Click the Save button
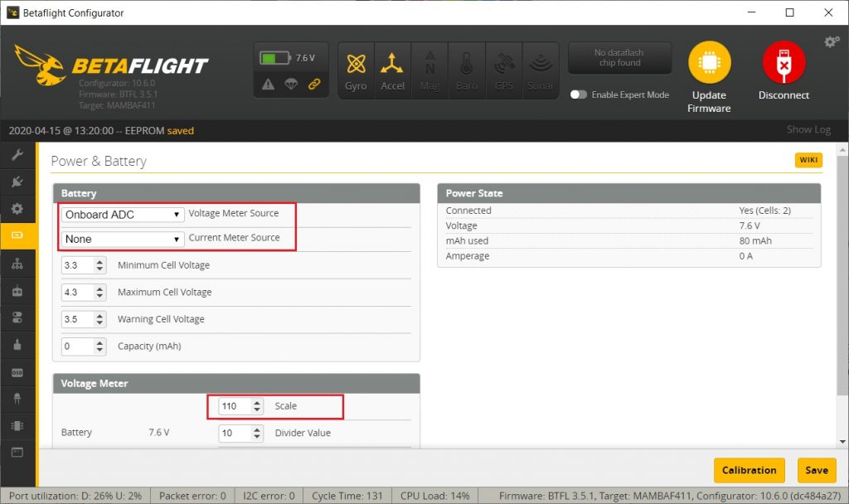Screen dimensions: 849x504 click(817, 471)
